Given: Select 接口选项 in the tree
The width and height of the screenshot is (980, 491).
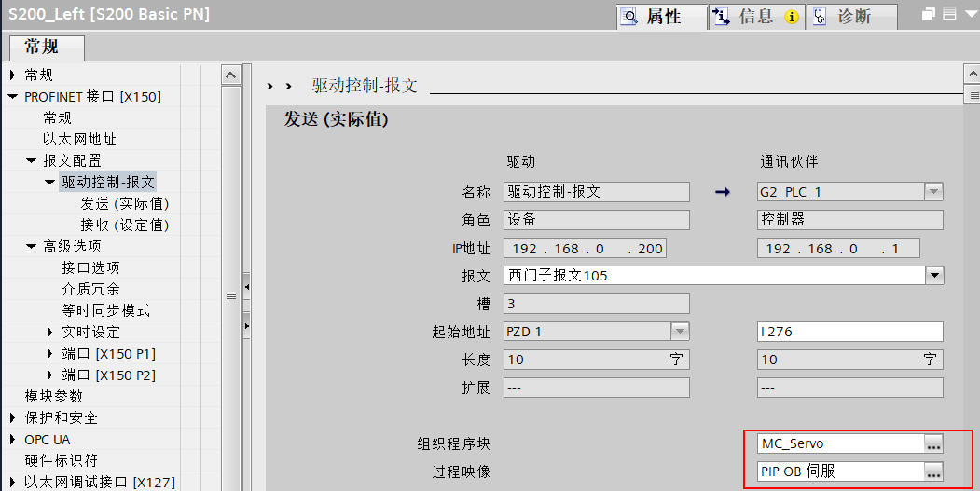Looking at the screenshot, I should click(x=90, y=267).
